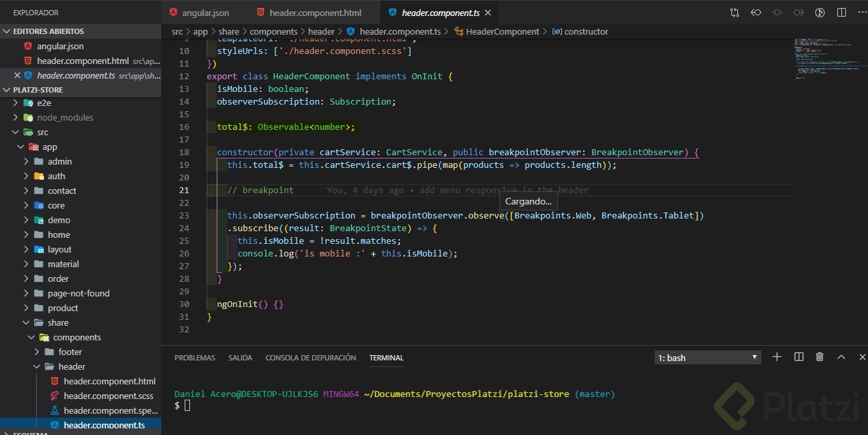Open the PROBLEMAS panel tab
Screen dimensions: 868x435
click(x=195, y=358)
